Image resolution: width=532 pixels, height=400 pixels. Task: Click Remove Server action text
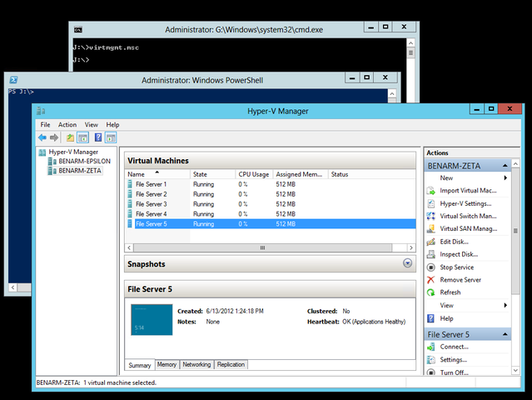pyautogui.click(x=460, y=280)
